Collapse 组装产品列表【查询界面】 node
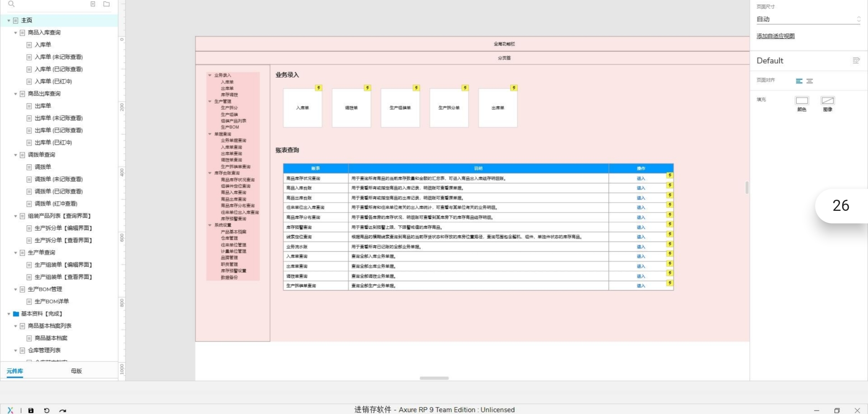Viewport: 868px width, 414px height. point(16,216)
